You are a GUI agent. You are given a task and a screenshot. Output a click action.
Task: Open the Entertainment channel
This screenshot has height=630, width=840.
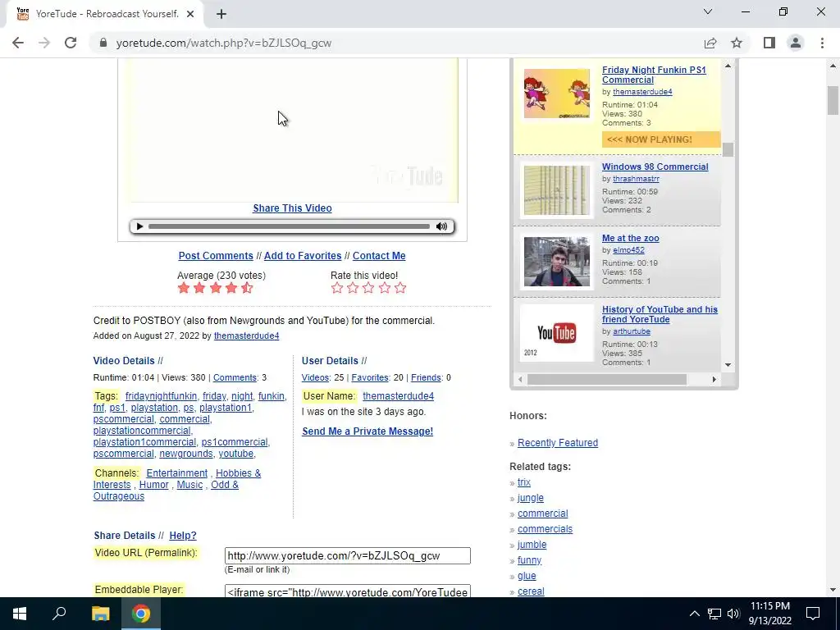tap(177, 473)
